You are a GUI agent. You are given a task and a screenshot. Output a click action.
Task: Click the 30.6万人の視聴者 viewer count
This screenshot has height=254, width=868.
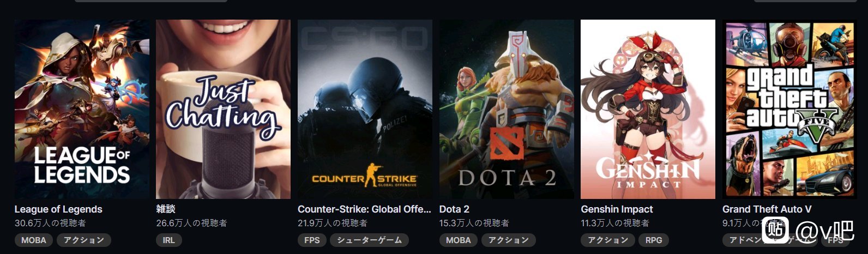click(x=50, y=223)
